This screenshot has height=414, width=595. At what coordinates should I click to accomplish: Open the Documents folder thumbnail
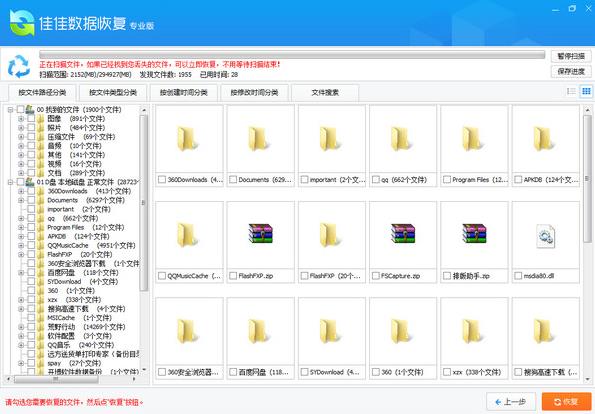point(259,139)
